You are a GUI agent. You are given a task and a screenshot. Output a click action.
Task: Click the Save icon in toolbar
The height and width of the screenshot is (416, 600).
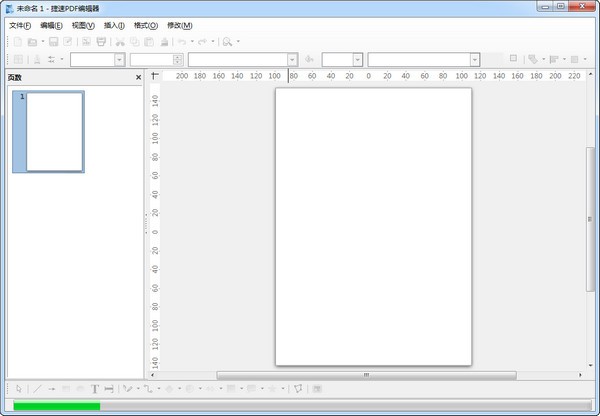pos(54,42)
